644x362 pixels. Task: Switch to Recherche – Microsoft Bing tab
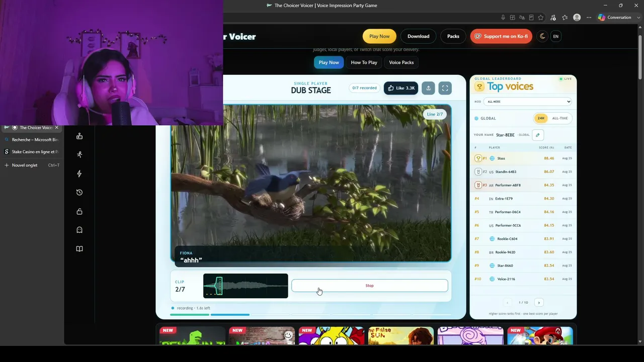31,140
